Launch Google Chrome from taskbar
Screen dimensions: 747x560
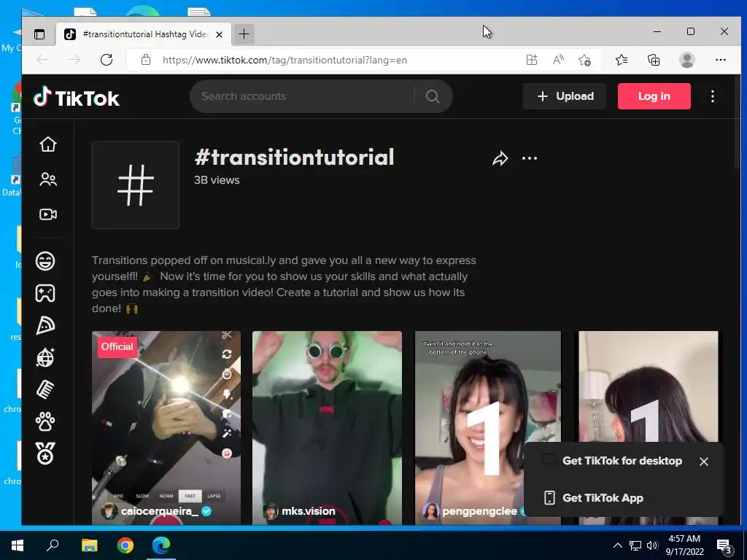point(125,545)
